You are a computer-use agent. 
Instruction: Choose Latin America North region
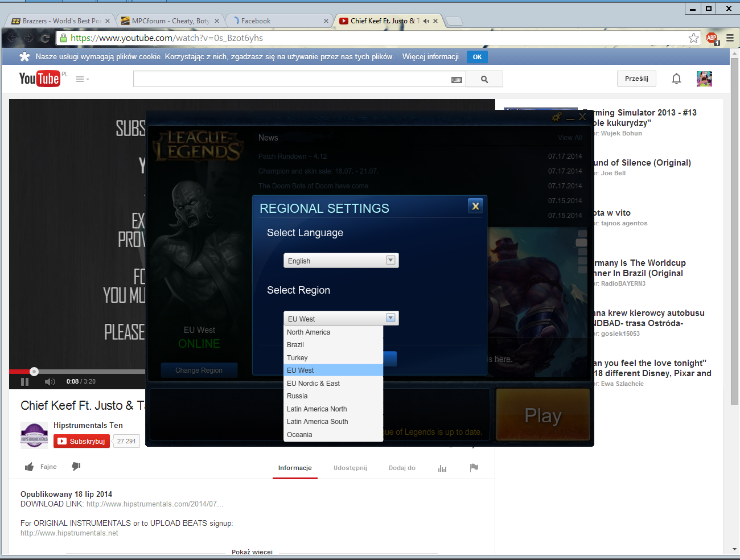[x=334, y=409]
